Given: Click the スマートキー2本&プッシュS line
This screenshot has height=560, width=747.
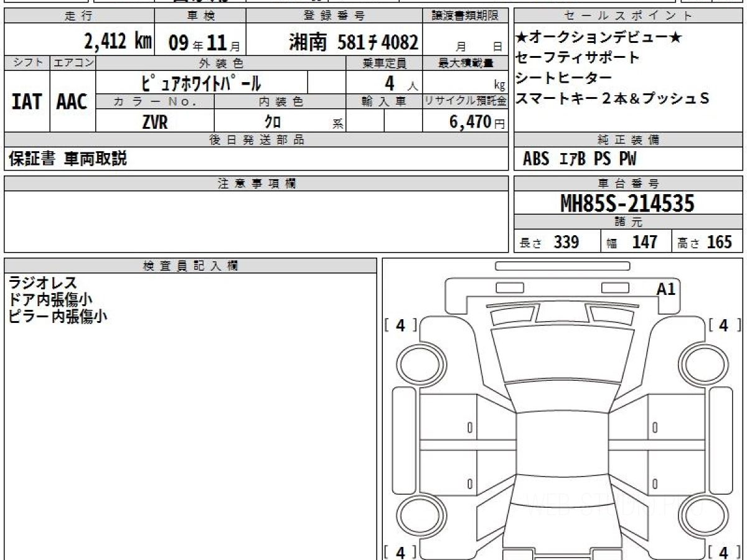Looking at the screenshot, I should pos(613,98).
